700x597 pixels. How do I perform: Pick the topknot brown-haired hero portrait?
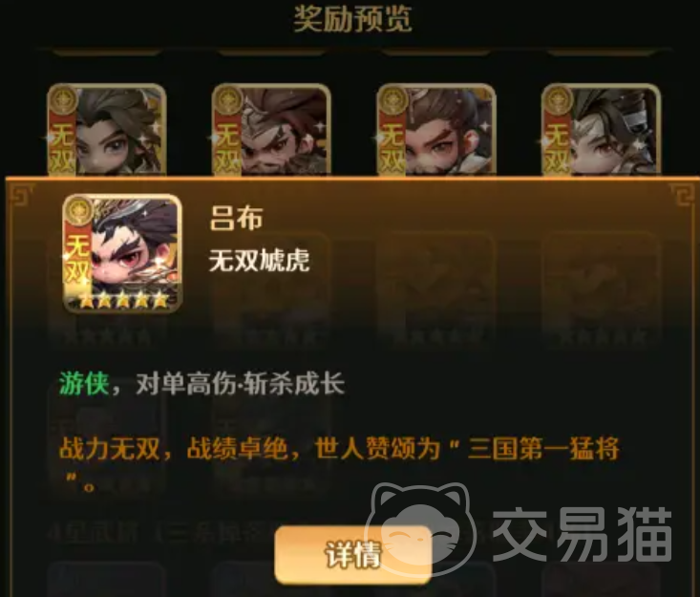click(x=436, y=130)
